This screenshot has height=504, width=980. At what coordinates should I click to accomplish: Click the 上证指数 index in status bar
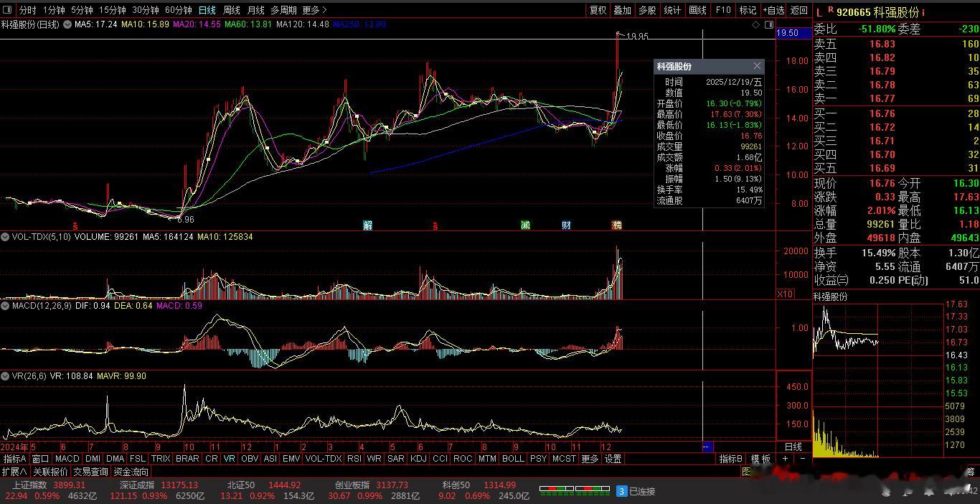pos(29,485)
